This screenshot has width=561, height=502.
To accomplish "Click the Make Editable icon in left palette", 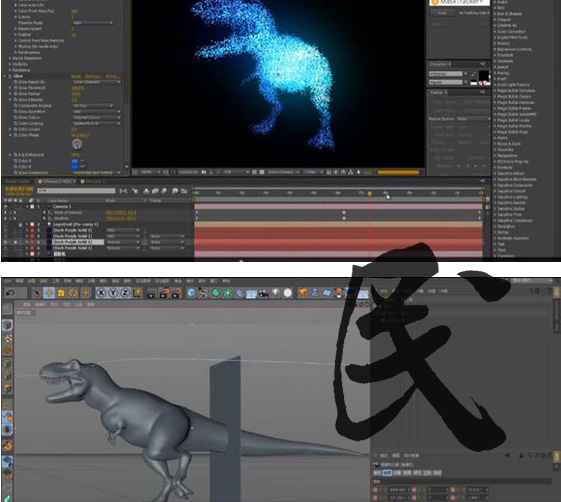I will (8, 309).
